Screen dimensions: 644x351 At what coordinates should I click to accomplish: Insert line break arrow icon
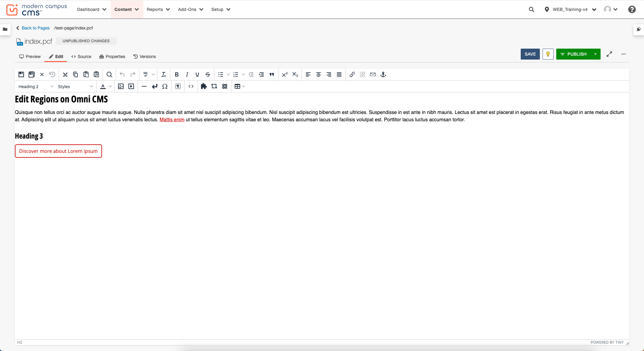tap(155, 87)
